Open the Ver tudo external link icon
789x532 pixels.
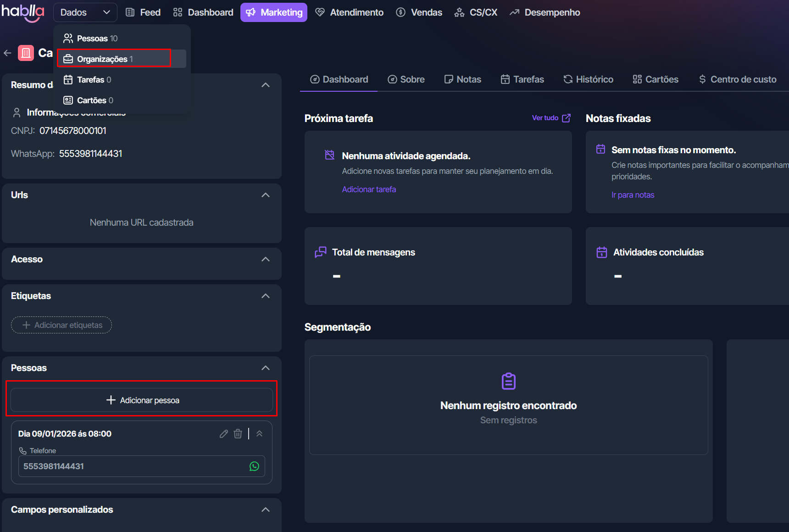(567, 118)
